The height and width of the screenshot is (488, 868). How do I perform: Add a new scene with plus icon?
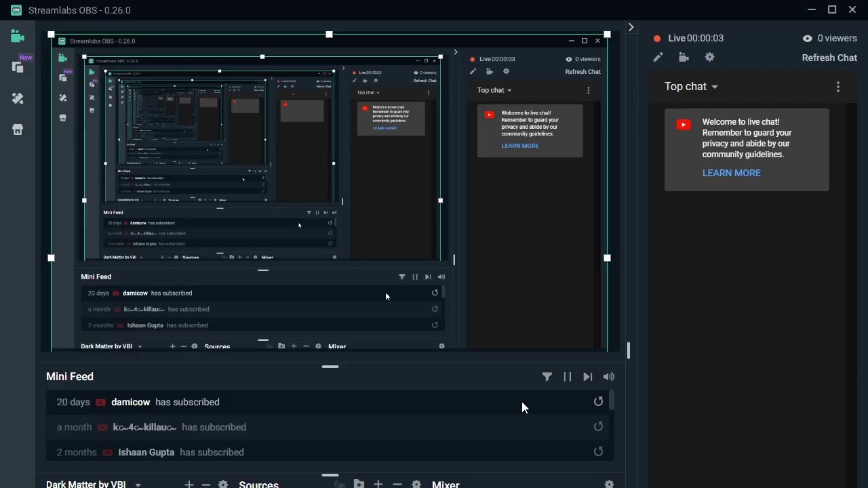[189, 484]
